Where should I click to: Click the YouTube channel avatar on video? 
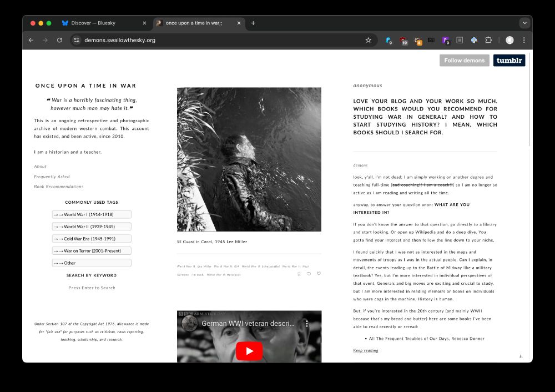pos(189,323)
